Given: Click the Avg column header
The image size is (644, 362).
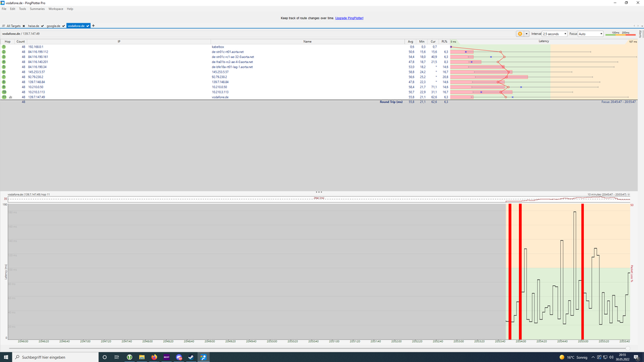Looking at the screenshot, I should pos(410,41).
